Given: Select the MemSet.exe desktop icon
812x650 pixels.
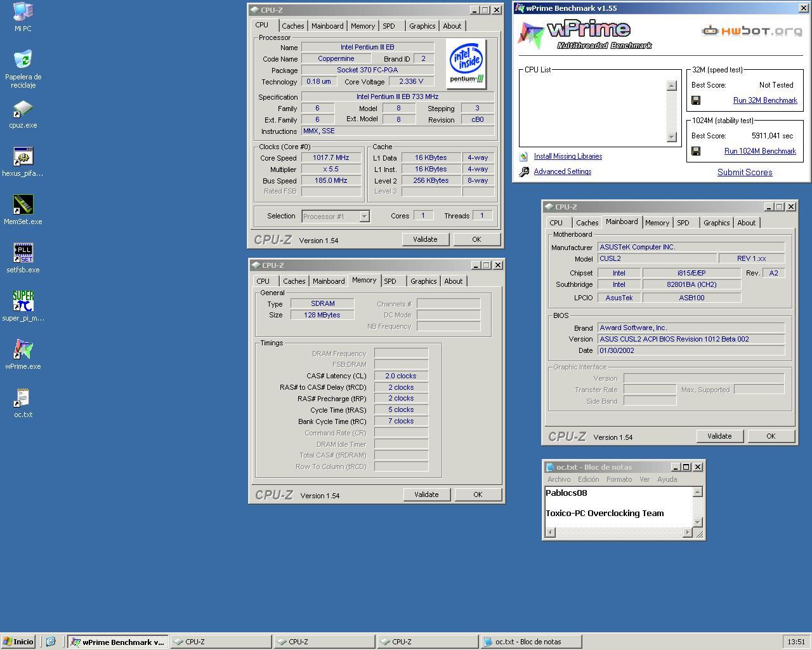Looking at the screenshot, I should [23, 205].
